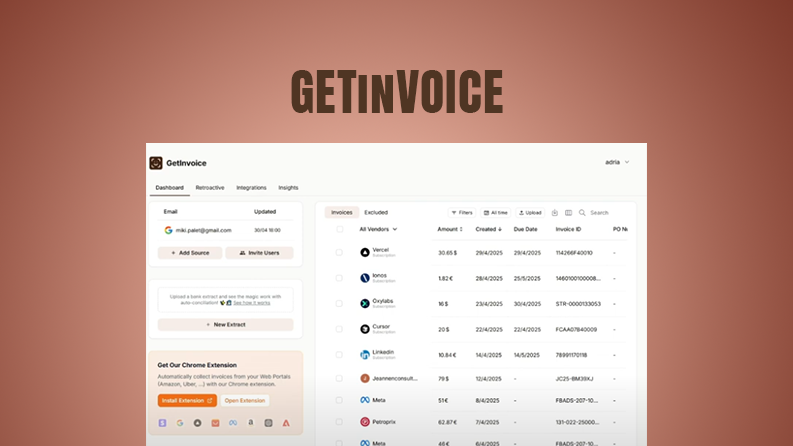
Task: Click the GetInvoice logo icon
Action: pos(156,163)
